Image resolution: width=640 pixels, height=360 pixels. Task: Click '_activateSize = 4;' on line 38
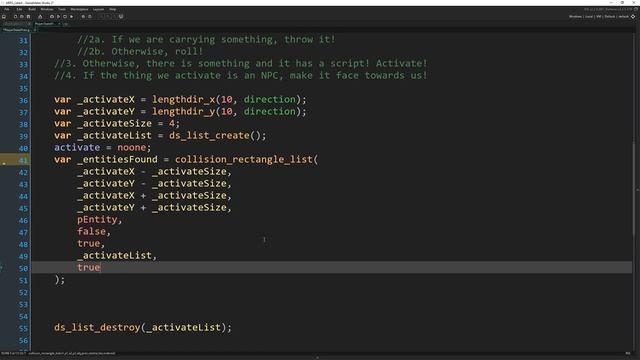pyautogui.click(x=128, y=123)
